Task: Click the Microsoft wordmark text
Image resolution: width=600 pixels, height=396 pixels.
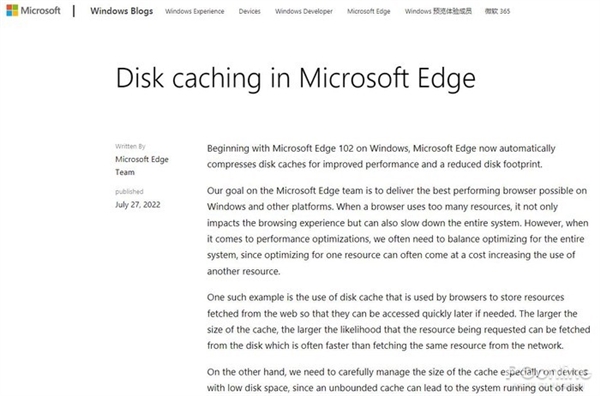Action: coord(40,10)
